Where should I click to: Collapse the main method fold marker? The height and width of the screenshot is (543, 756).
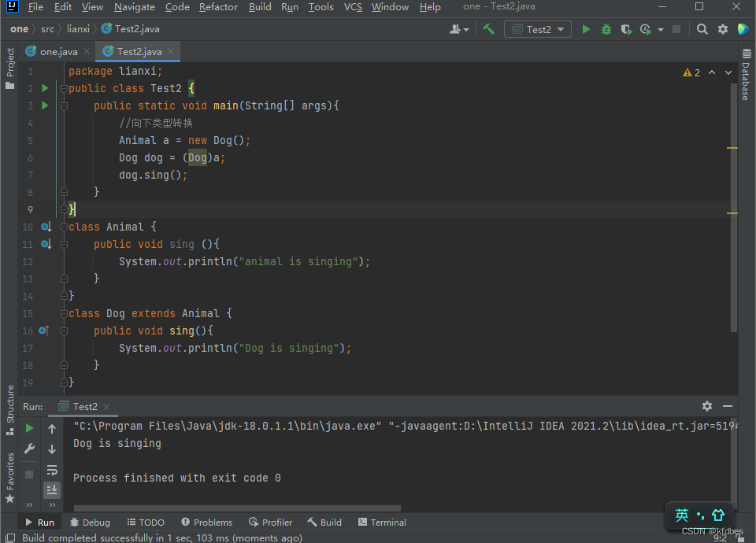[x=65, y=105]
